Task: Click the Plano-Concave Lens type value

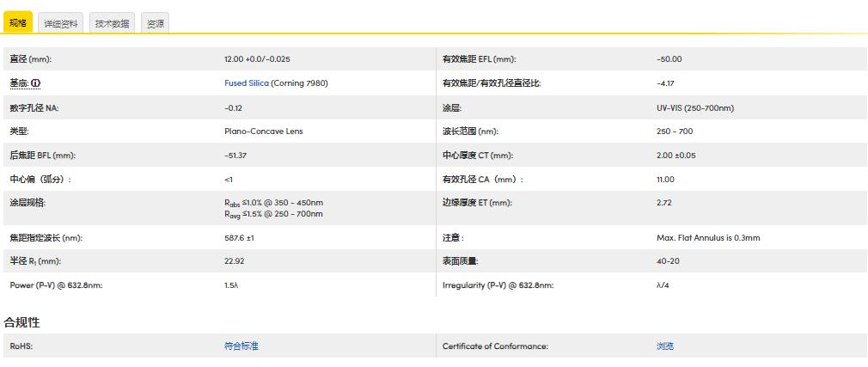Action: [x=263, y=132]
